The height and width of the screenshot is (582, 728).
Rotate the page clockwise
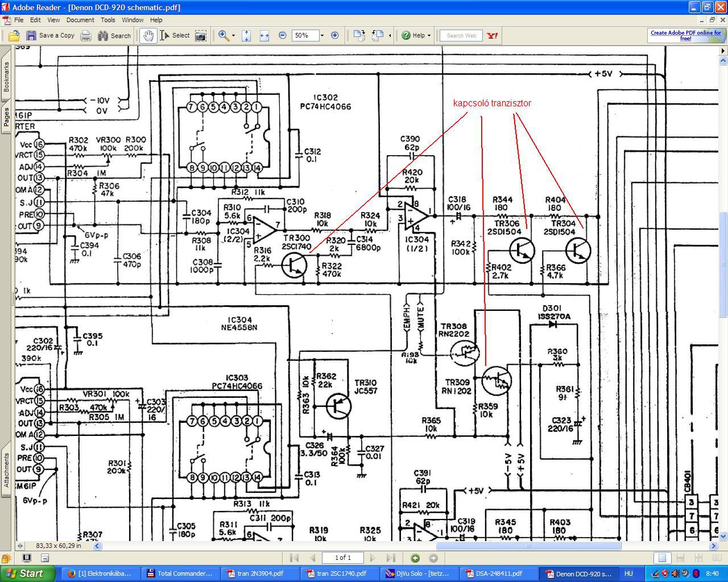pyautogui.click(x=359, y=36)
